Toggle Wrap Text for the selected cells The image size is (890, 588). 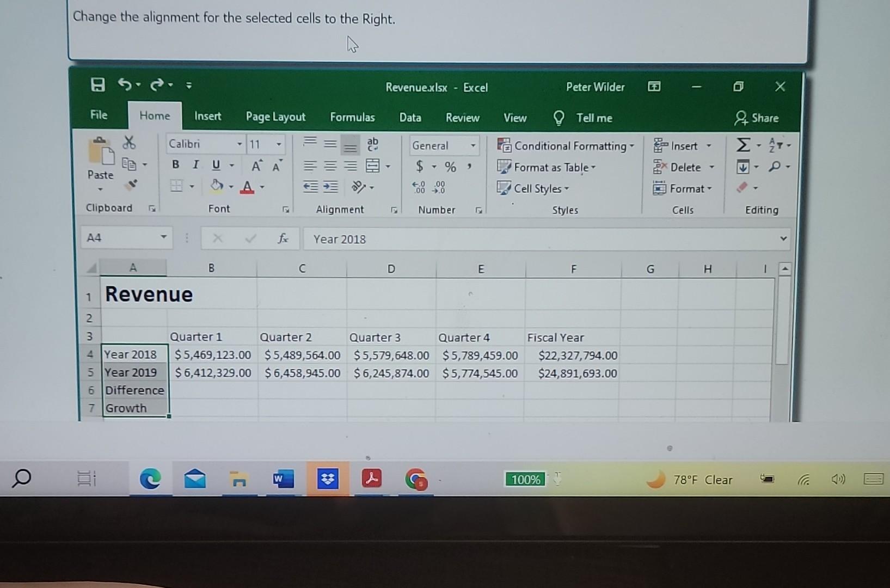pos(373,144)
